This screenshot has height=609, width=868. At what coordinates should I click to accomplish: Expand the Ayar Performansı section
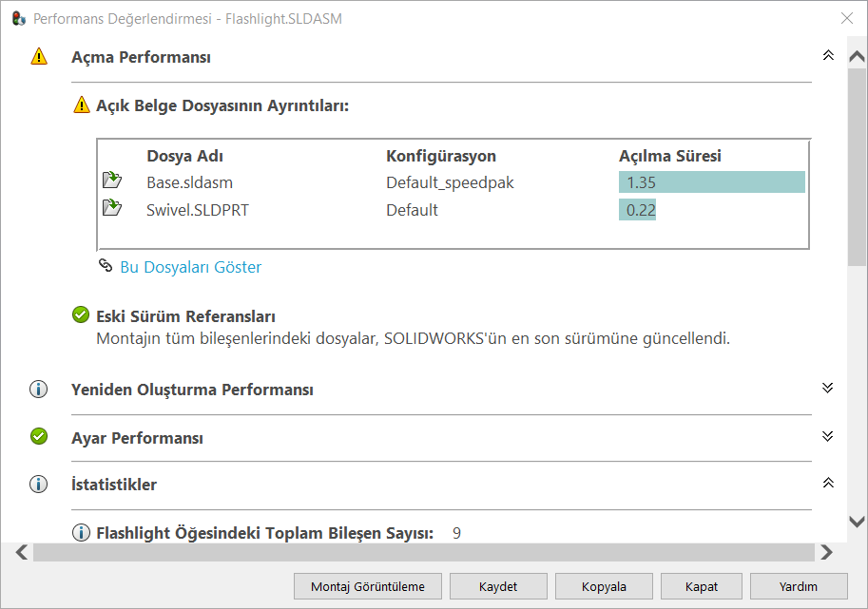(828, 436)
